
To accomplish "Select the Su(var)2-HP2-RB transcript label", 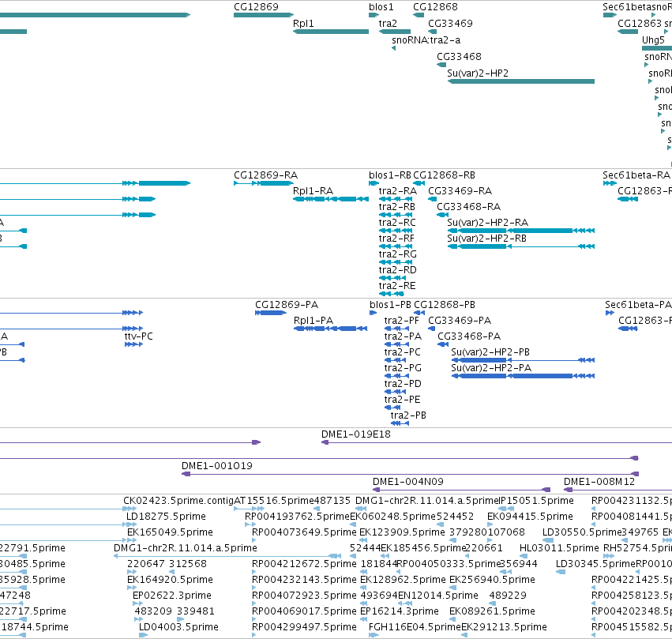I will click(487, 239).
